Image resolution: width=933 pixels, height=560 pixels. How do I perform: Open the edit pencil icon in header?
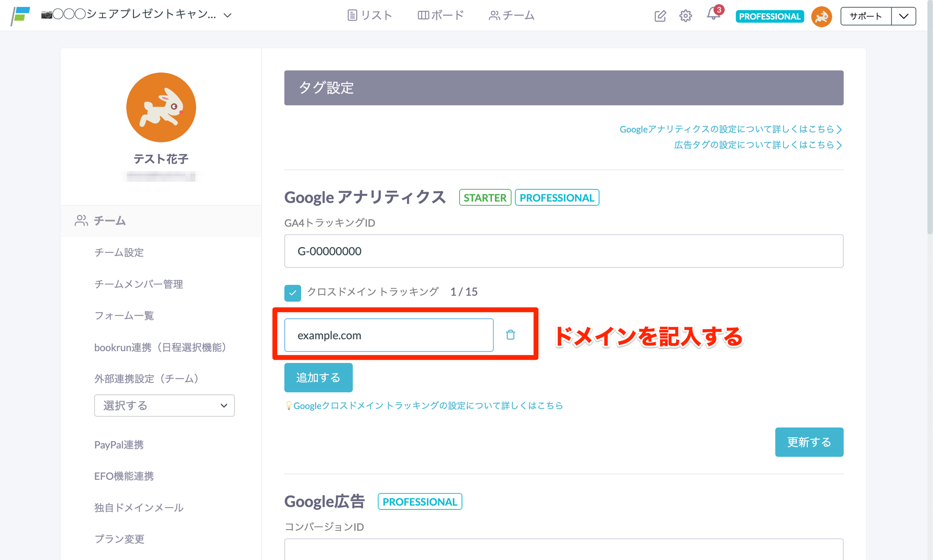[x=660, y=16]
